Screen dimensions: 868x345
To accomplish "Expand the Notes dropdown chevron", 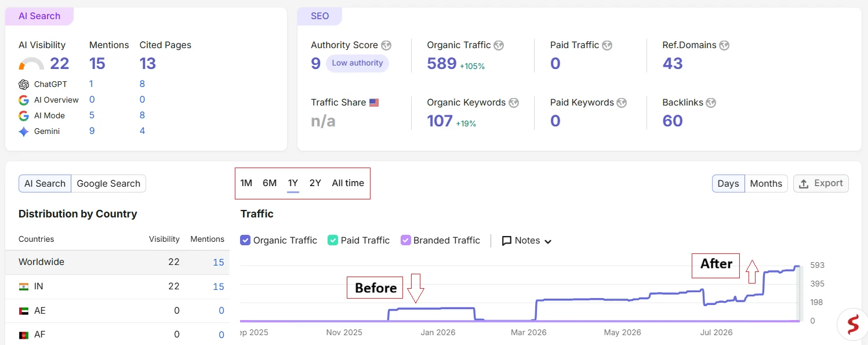I will pyautogui.click(x=548, y=241).
